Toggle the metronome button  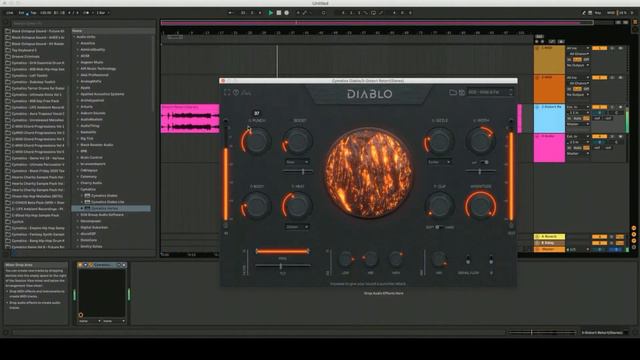click(87, 13)
